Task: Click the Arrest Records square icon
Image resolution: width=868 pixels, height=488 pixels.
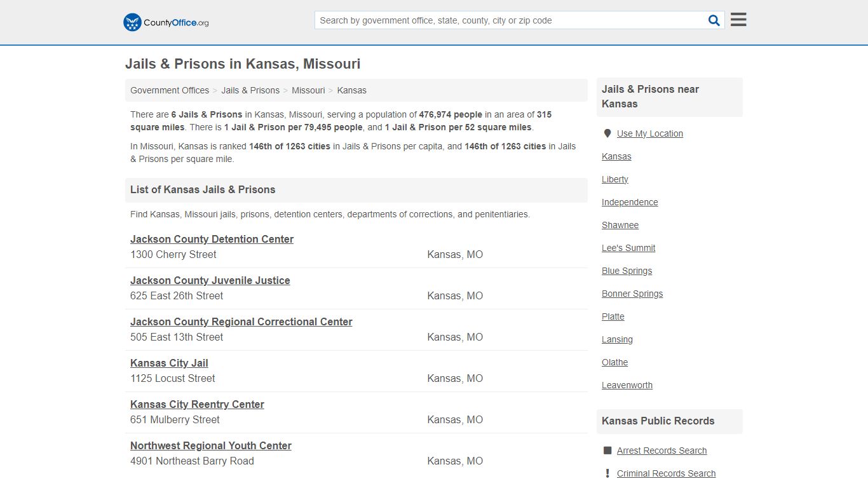Action: pos(607,451)
